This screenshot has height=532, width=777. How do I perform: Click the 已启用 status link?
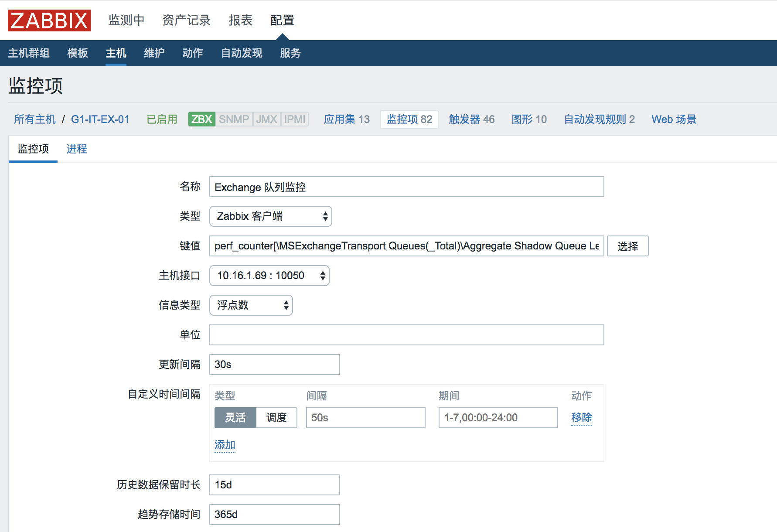point(162,119)
